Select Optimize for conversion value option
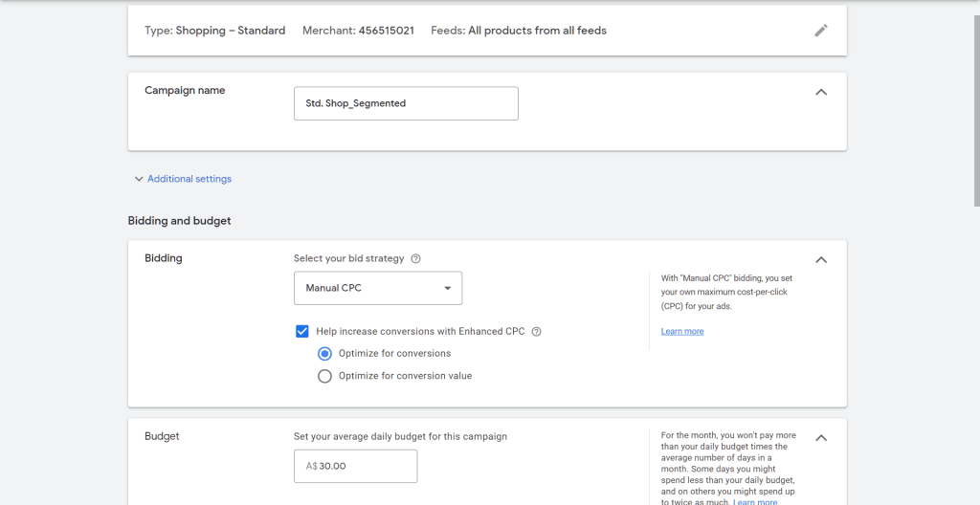Viewport: 980px width, 505px height. click(x=324, y=376)
